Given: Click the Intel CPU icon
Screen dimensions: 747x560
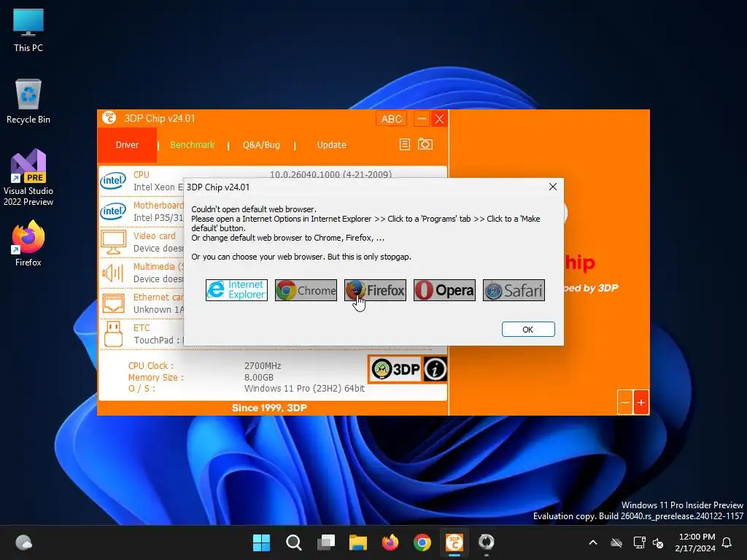Looking at the screenshot, I should (113, 181).
